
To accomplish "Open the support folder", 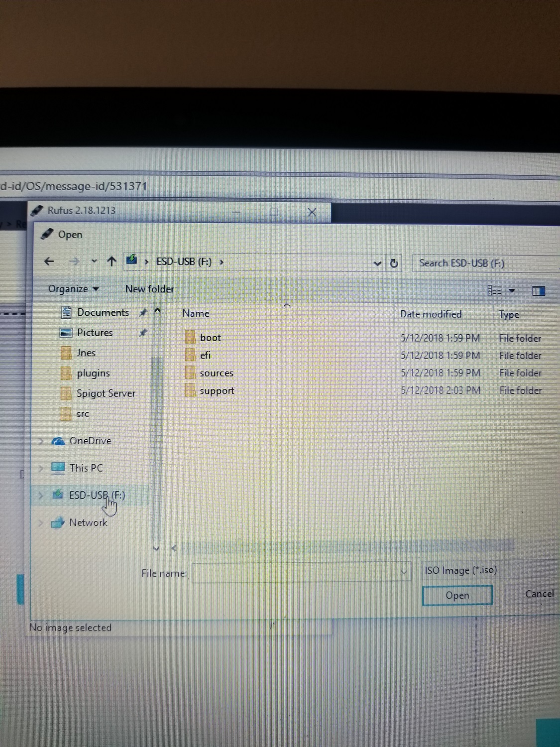I will [217, 390].
